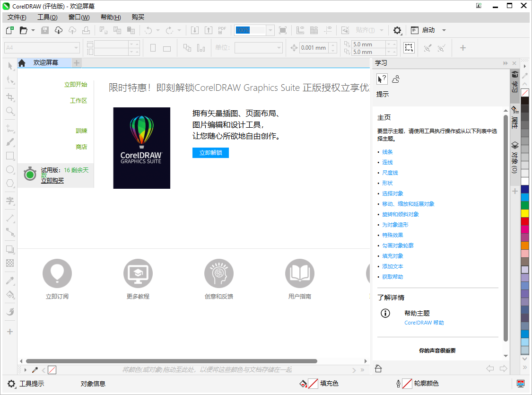Pick the red swatch in color palette

[525, 221]
